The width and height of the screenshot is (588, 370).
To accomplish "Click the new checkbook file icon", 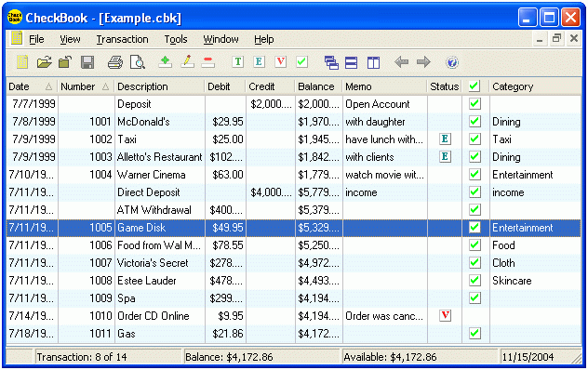I will (22, 62).
